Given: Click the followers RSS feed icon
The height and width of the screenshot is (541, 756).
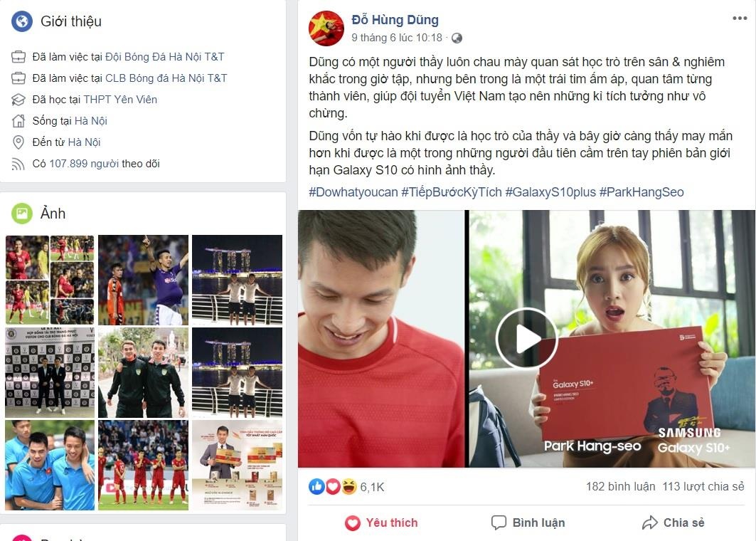Looking at the screenshot, I should pos(18,164).
